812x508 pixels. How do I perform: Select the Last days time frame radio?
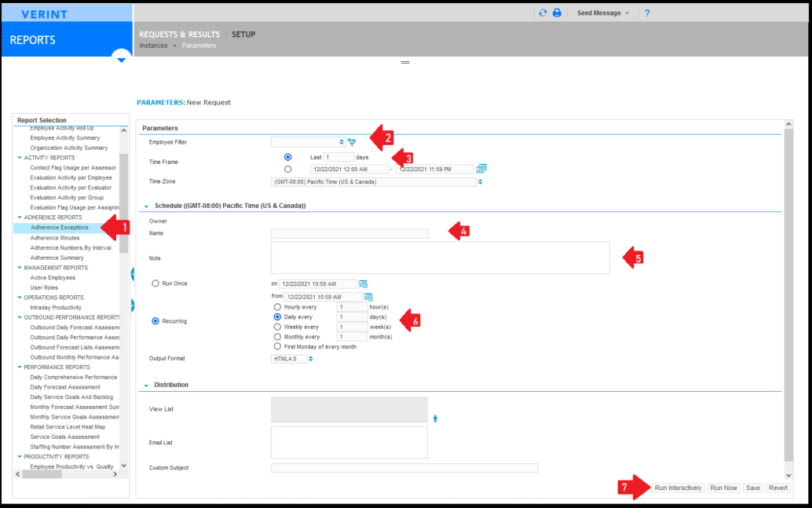coord(288,157)
